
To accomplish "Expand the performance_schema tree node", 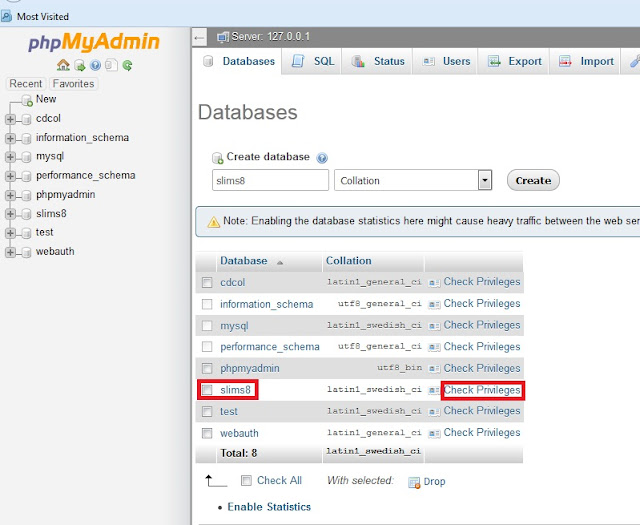I will [x=11, y=176].
